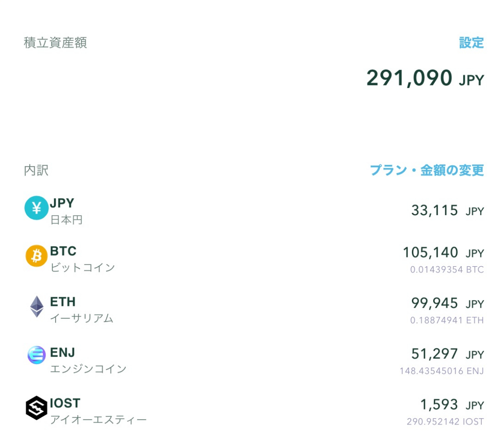Select the BTC ビットコイン label

pyautogui.click(x=82, y=259)
